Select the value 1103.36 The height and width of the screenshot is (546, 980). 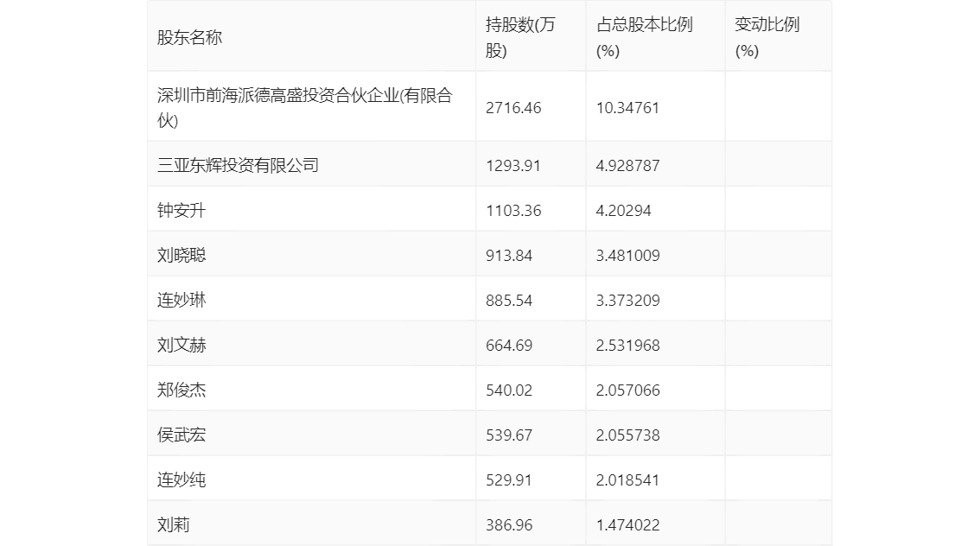(513, 211)
